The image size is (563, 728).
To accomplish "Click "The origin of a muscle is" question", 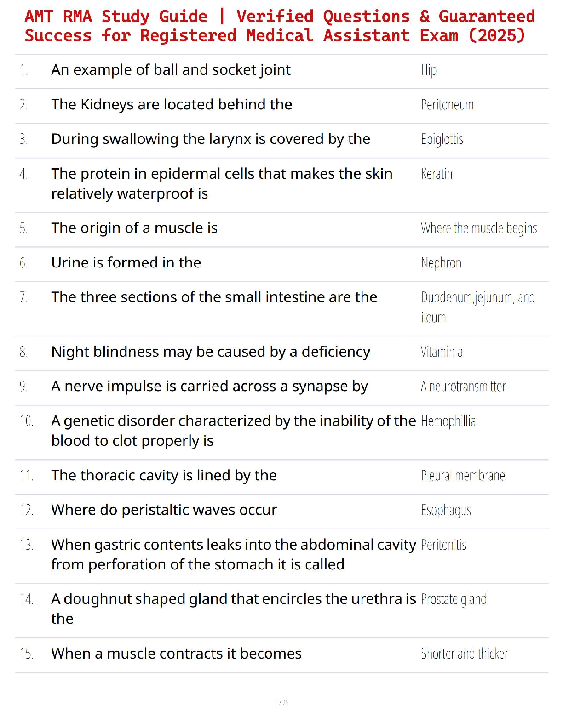I will (x=134, y=228).
